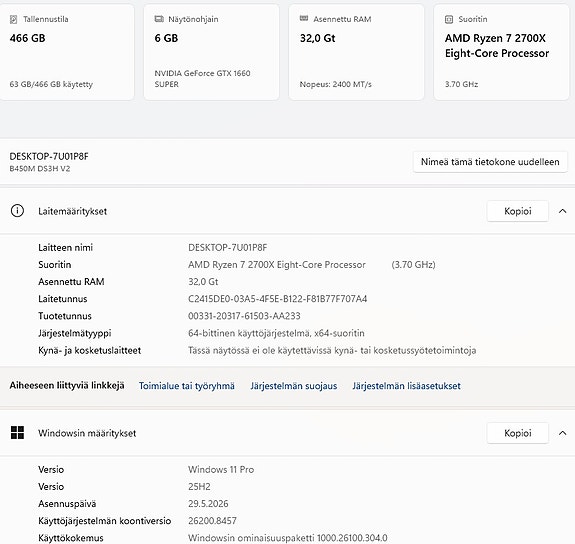Select the Windows 11 Pro edition value
The height and width of the screenshot is (544, 575).
221,470
